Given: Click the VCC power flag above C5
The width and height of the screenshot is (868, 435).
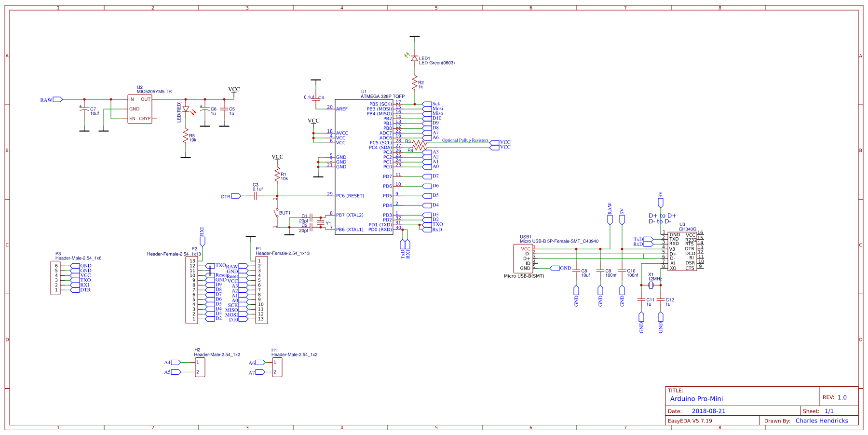Looking at the screenshot, I should (234, 89).
